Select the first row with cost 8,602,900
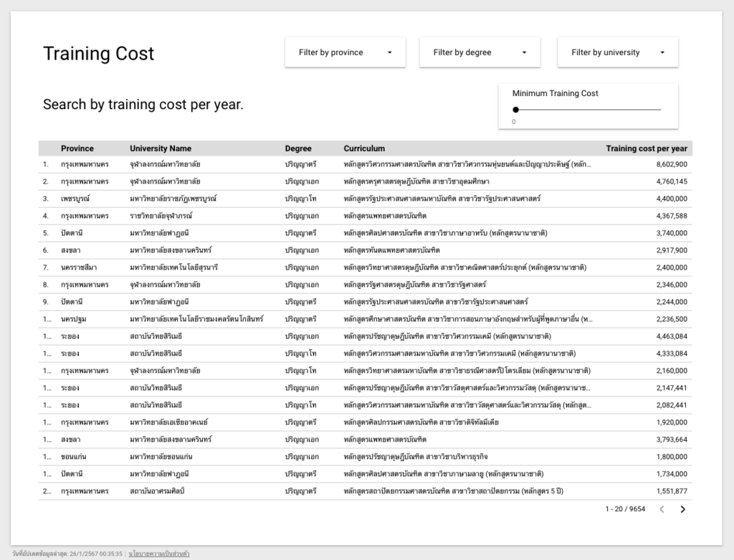 click(x=365, y=164)
